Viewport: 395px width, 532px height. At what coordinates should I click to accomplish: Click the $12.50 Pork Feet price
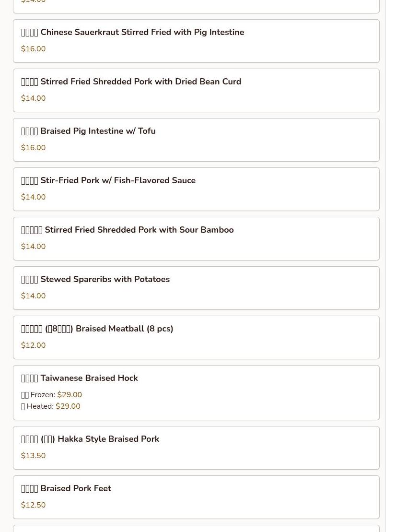(33, 505)
